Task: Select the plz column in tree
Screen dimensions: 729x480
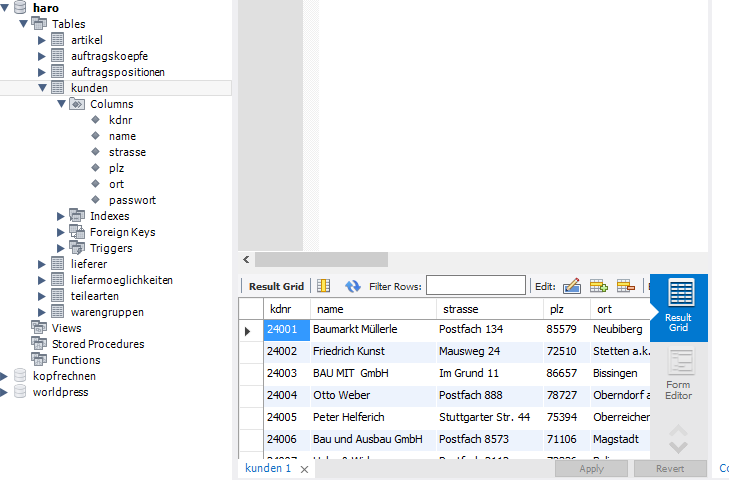Action: (116, 168)
